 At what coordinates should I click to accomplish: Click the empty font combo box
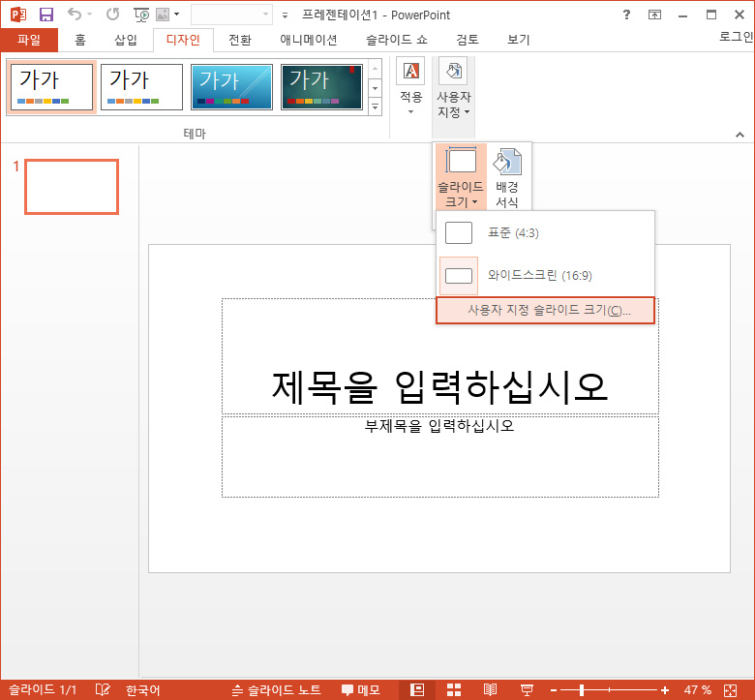(x=231, y=15)
